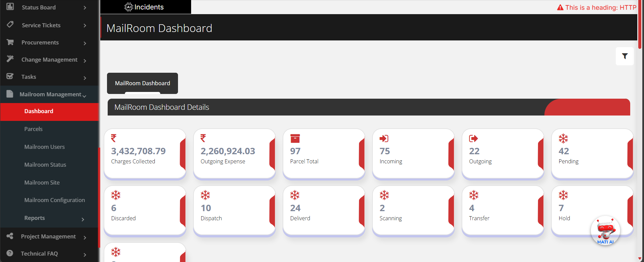The image size is (644, 262).
Task: Expand the Change Management chevron
Action: tap(85, 61)
